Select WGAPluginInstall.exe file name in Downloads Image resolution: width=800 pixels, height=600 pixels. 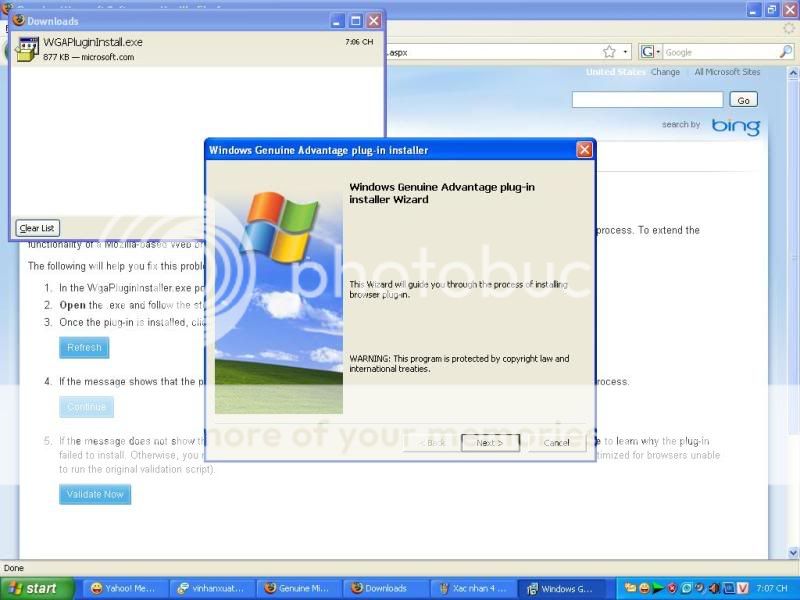pos(93,42)
